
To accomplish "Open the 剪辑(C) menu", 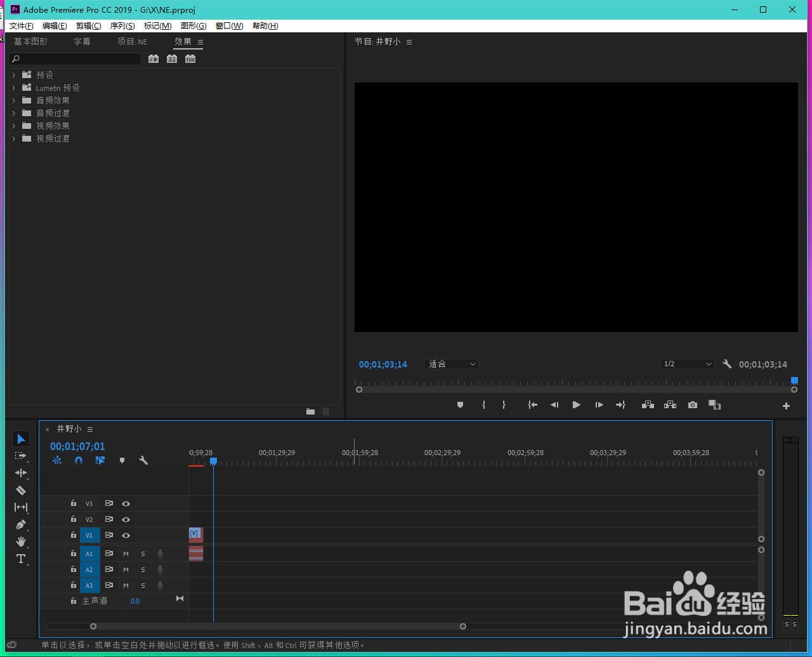I will (x=89, y=26).
